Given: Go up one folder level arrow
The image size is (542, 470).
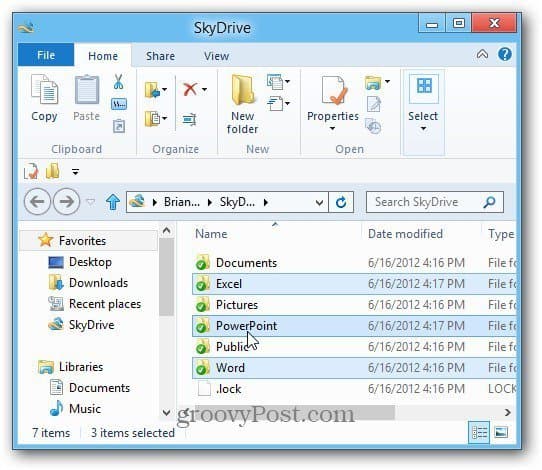Looking at the screenshot, I should [x=113, y=202].
